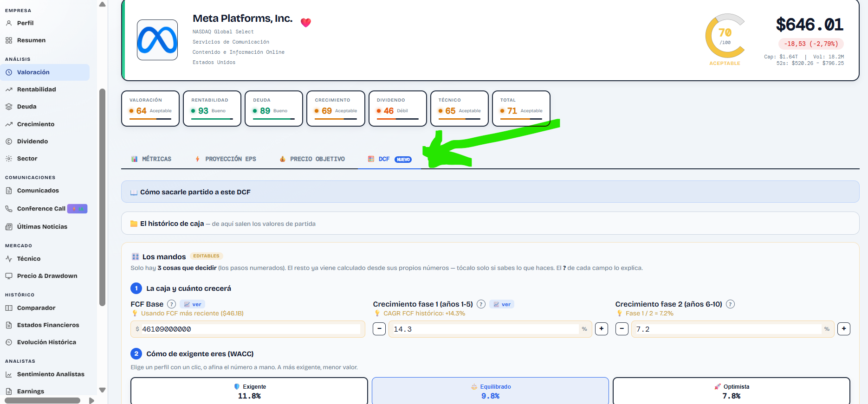Open the Valoración score card

tap(150, 109)
